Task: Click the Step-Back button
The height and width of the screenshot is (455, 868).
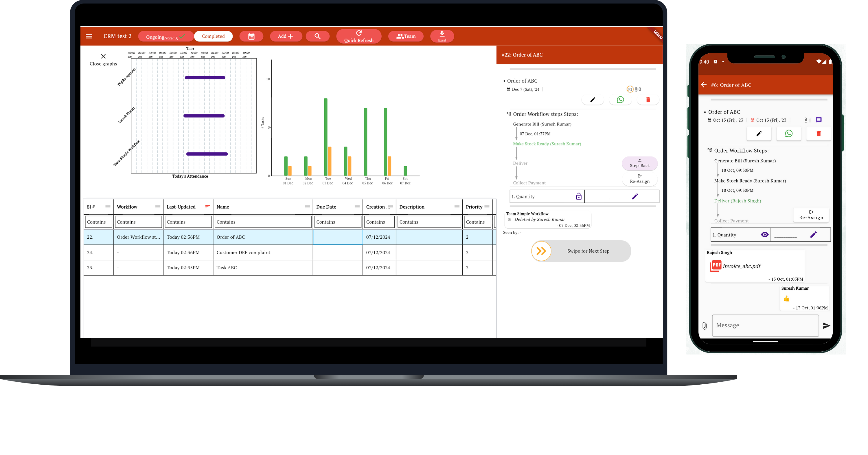Action: (x=639, y=163)
